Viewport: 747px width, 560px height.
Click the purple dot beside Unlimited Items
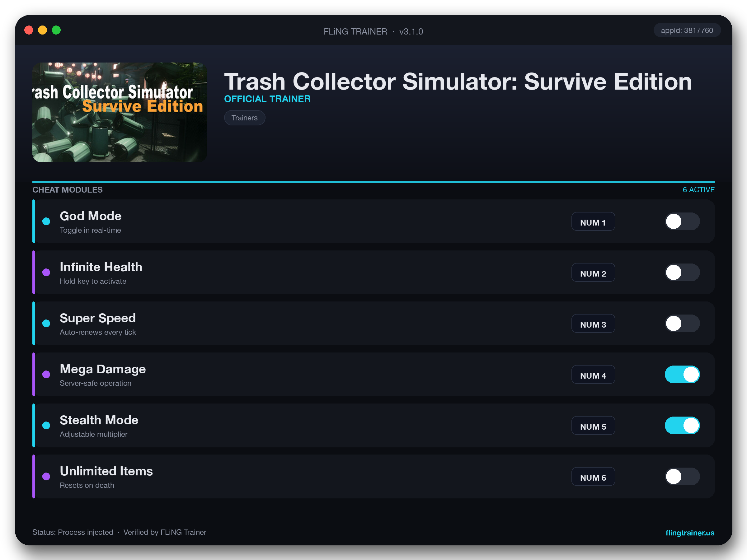pyautogui.click(x=46, y=476)
